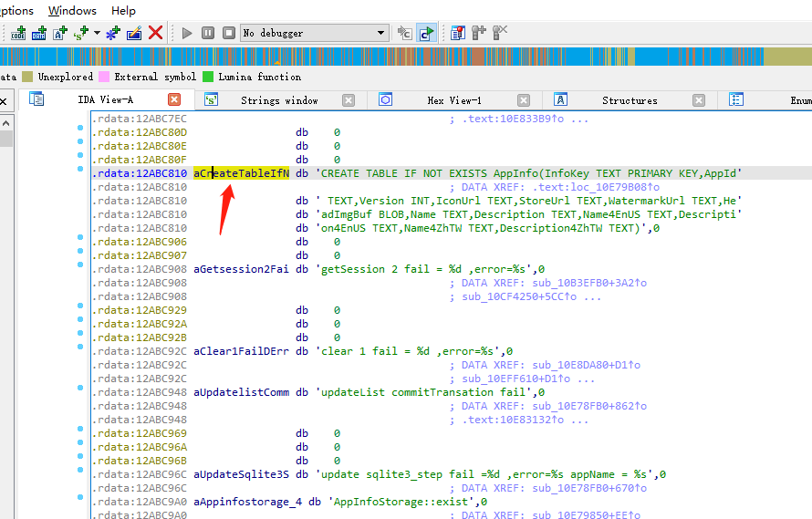
Task: Select the aClear1FailDErr label
Action: [x=242, y=351]
